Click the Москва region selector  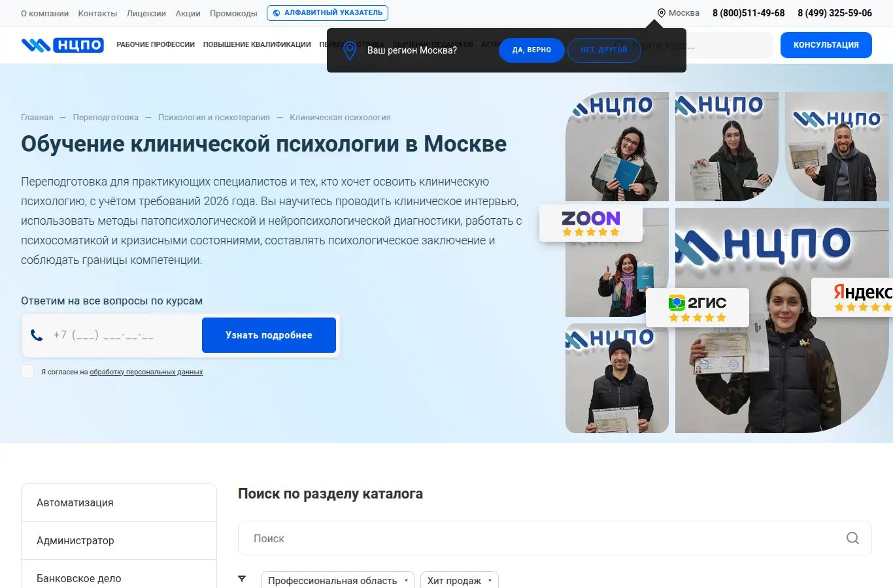pos(679,13)
